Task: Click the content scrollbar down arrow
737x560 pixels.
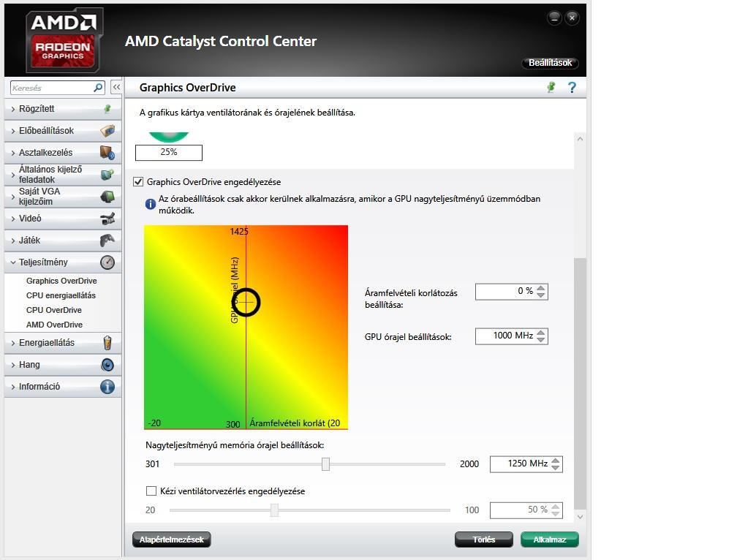Action: (x=580, y=517)
